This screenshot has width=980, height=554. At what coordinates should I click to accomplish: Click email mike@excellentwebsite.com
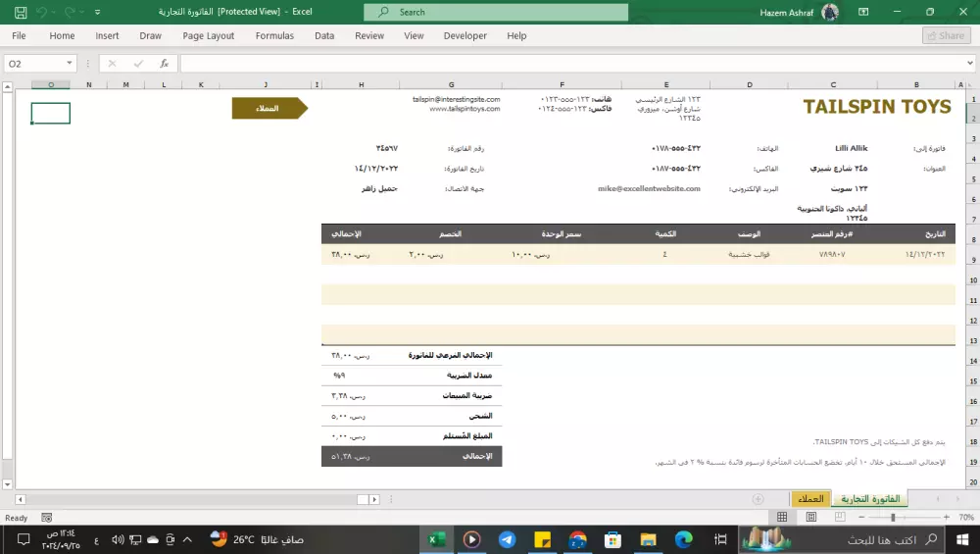point(649,188)
